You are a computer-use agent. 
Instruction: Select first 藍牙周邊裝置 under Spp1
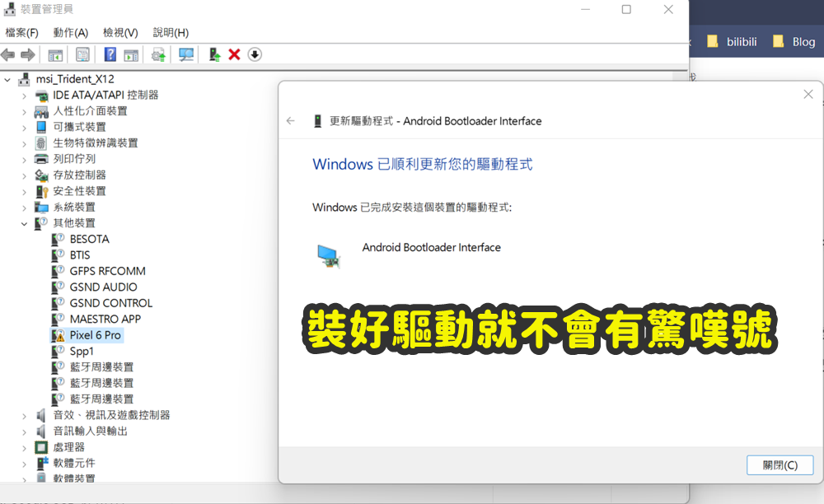click(x=101, y=367)
